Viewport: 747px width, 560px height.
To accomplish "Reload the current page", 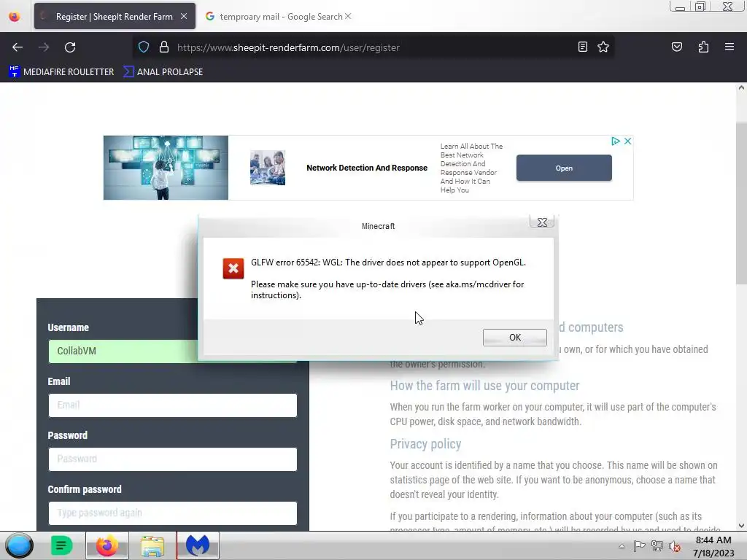I will pos(70,47).
